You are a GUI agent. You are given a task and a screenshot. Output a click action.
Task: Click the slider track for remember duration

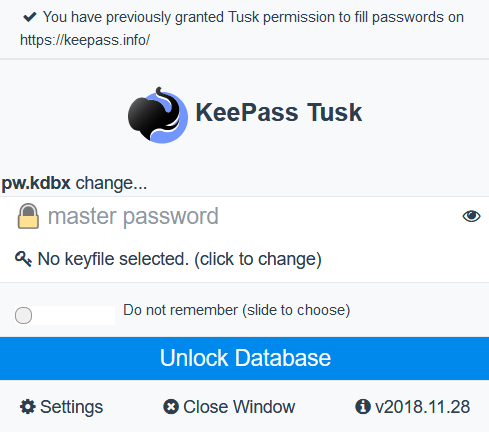(x=65, y=315)
